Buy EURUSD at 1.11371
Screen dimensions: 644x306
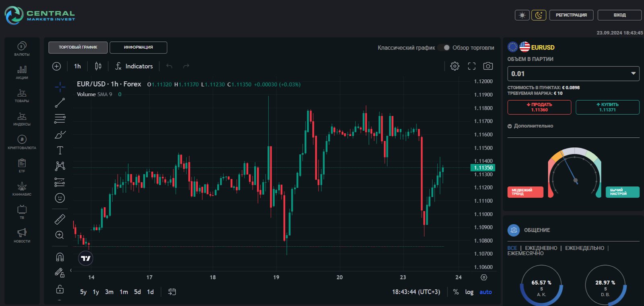click(x=607, y=107)
